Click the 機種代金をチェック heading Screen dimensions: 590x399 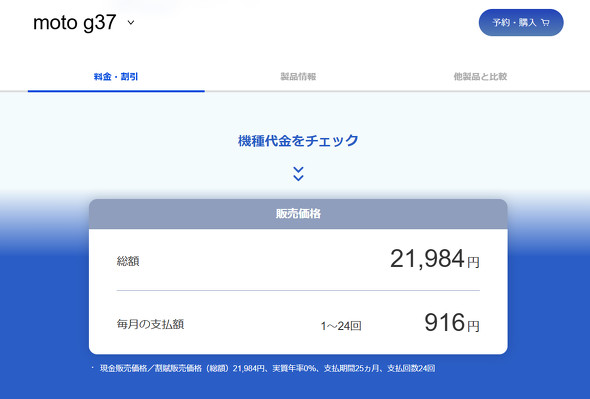[298, 141]
